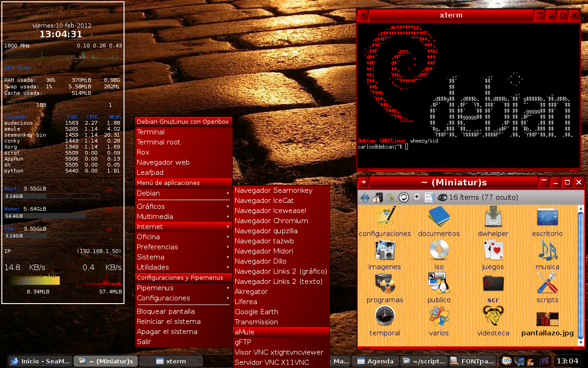This screenshot has height=368, width=588.
Task: Open the home folder icon in ROX toolbar
Action: tap(378, 197)
